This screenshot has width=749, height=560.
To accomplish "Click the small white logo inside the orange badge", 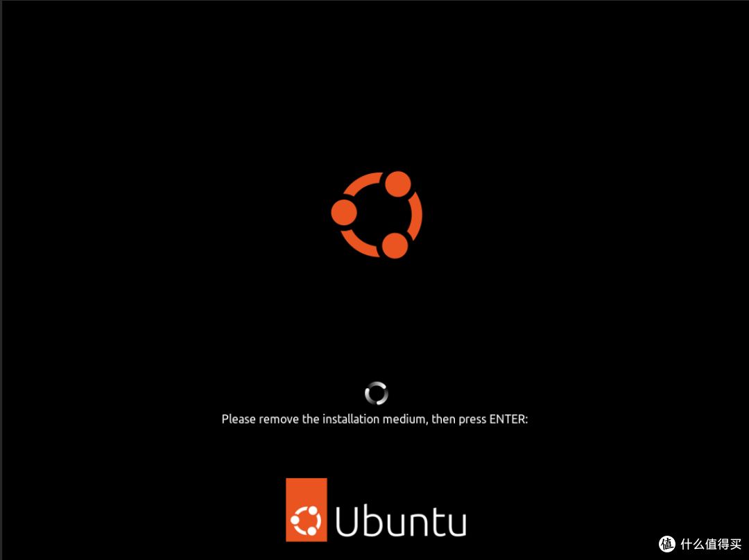I will pyautogui.click(x=307, y=521).
